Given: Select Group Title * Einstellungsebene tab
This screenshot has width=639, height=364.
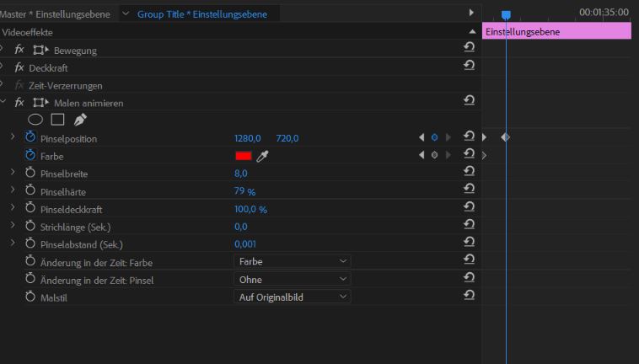Looking at the screenshot, I should tap(202, 14).
